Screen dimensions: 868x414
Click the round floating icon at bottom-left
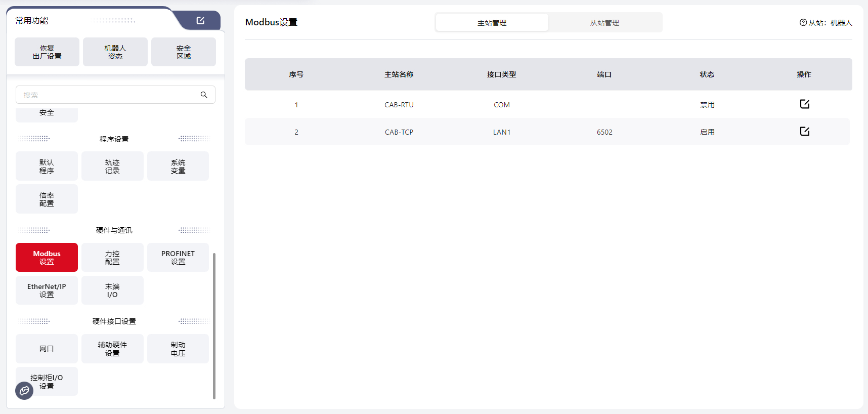point(24,391)
